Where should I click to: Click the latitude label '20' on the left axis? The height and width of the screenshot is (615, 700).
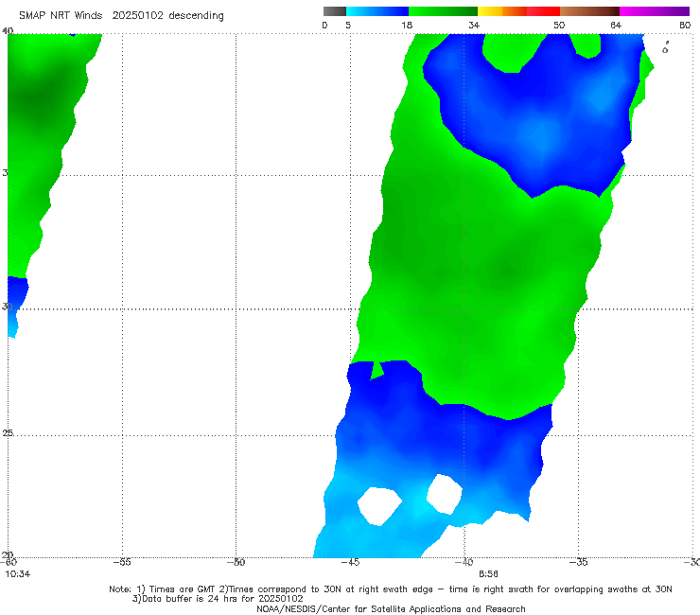[8, 555]
